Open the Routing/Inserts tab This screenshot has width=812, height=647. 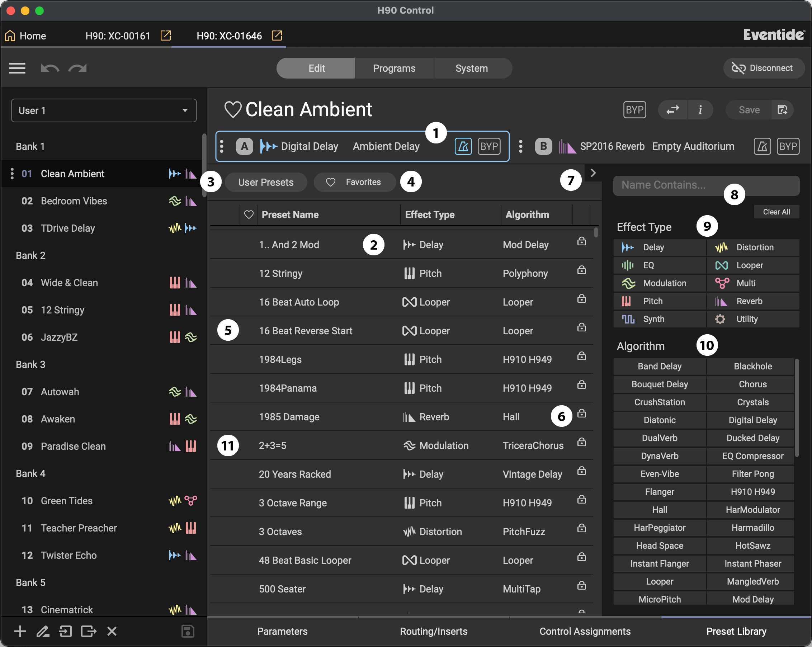pos(434,631)
